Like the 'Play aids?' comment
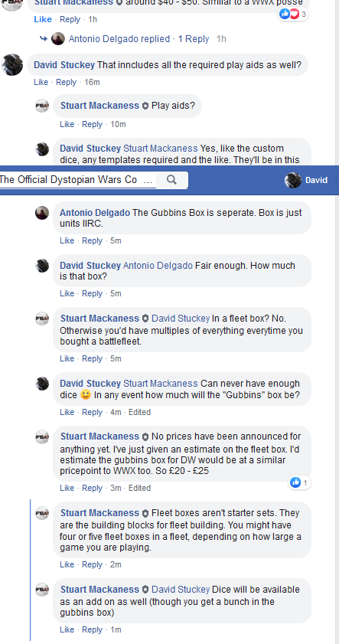This screenshot has width=339, height=644. 67,124
